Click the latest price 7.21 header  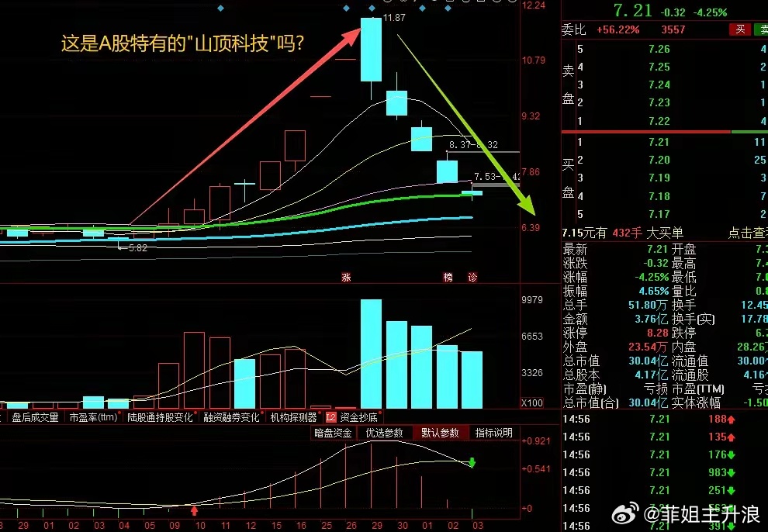click(x=633, y=11)
